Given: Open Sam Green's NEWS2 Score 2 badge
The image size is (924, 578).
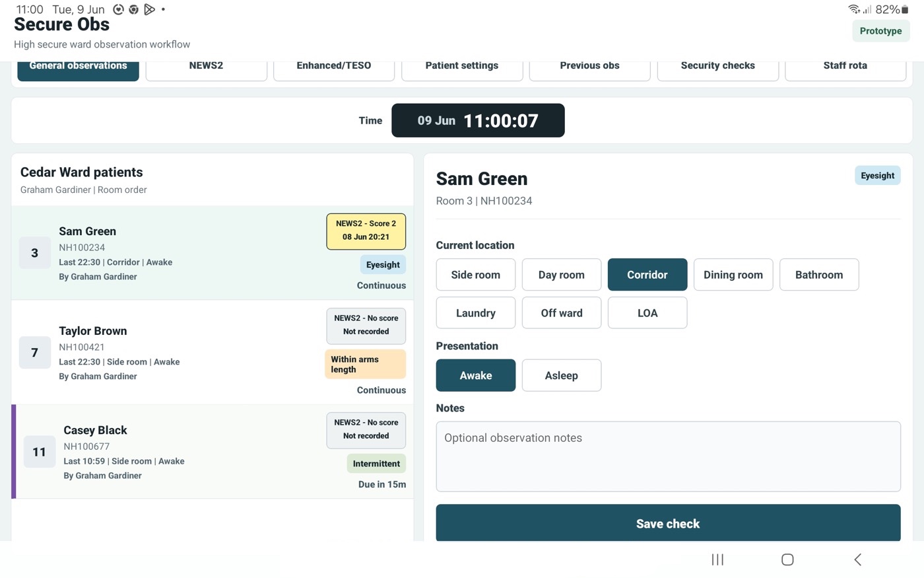Looking at the screenshot, I should pyautogui.click(x=366, y=231).
